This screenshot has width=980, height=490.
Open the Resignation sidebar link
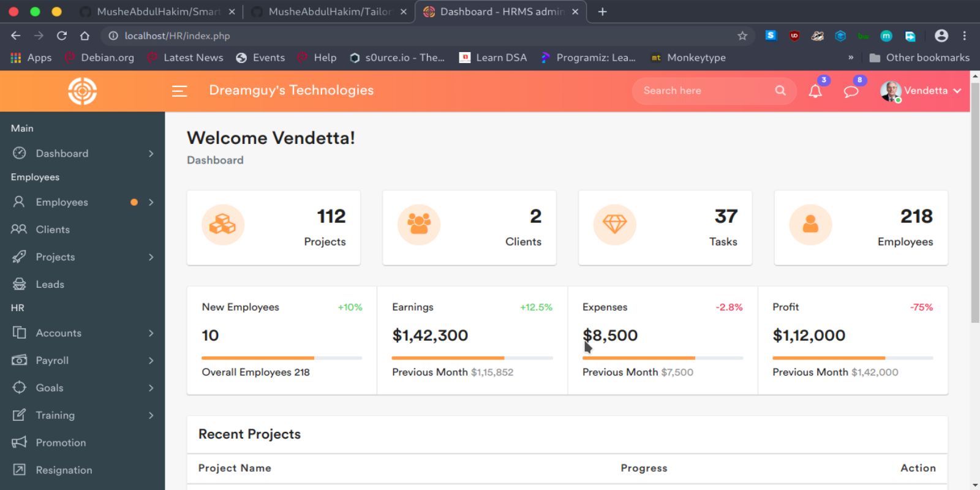(x=64, y=470)
